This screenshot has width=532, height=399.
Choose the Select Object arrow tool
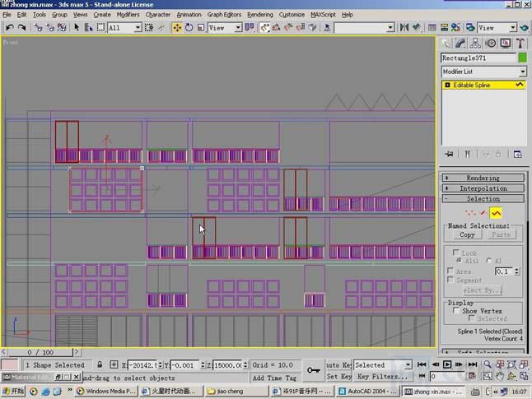pos(77,27)
